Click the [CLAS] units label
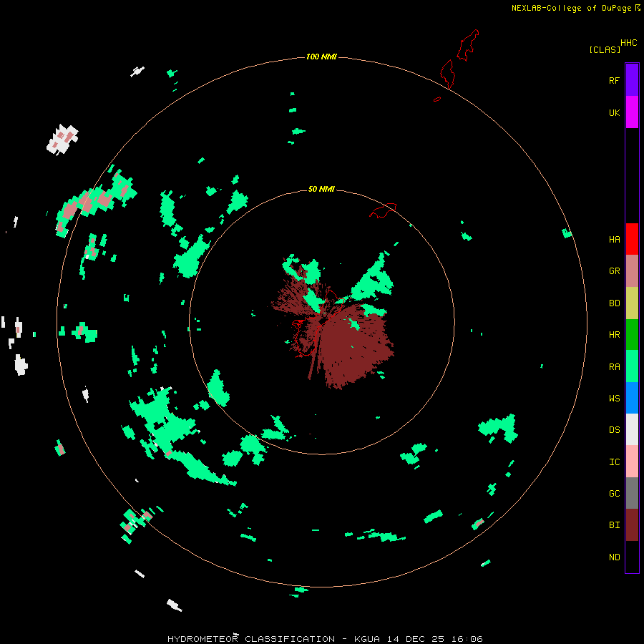 [605, 49]
